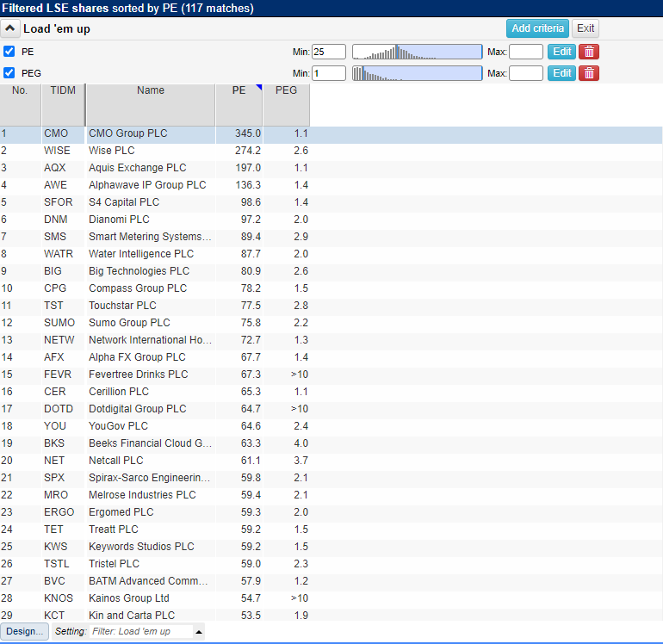Select Dotdigital Group PLC

point(138,409)
